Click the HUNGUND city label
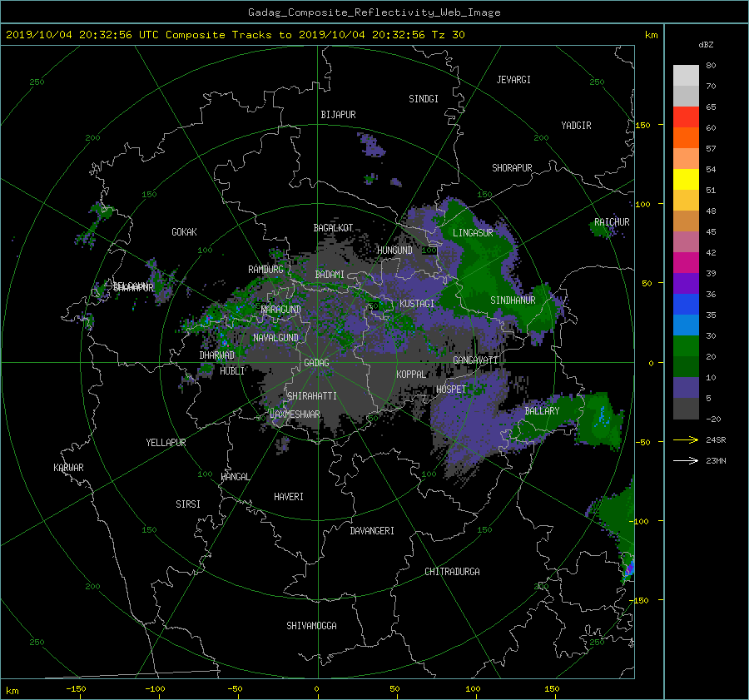 (394, 251)
